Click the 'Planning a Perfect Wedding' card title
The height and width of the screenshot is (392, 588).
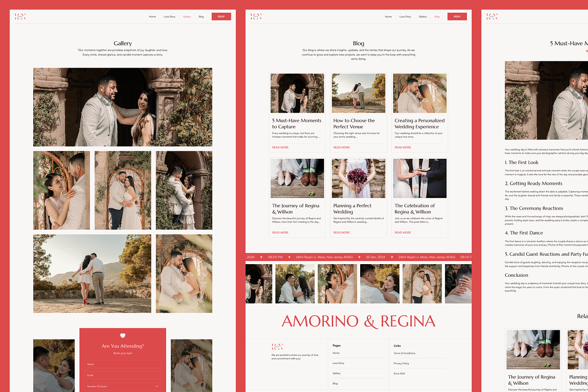[352, 209]
